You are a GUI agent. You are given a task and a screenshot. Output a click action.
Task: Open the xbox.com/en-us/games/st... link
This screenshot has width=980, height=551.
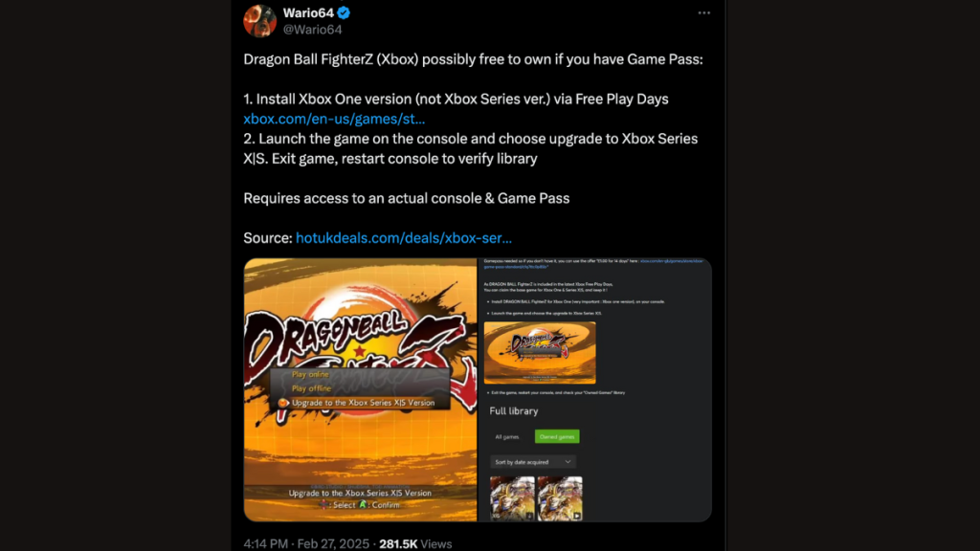334,119
